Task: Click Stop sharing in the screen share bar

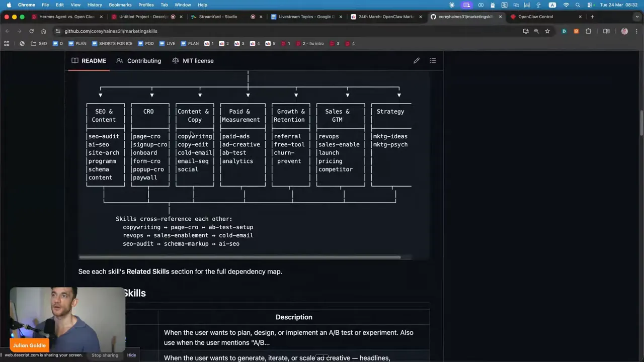Action: point(105,355)
